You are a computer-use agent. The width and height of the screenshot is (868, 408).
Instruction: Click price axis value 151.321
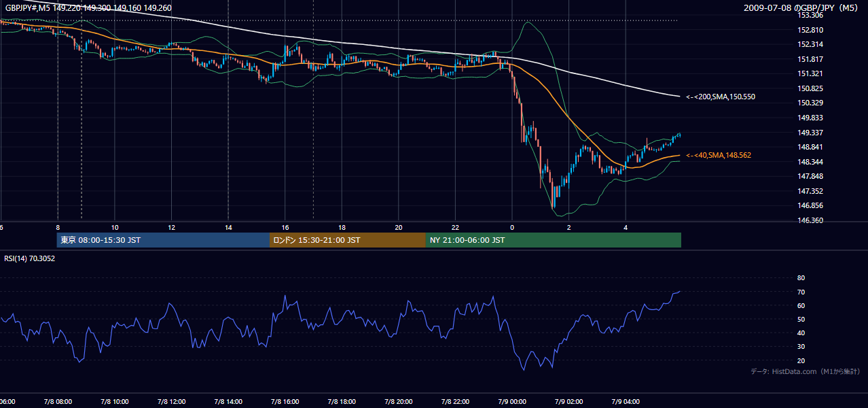811,73
